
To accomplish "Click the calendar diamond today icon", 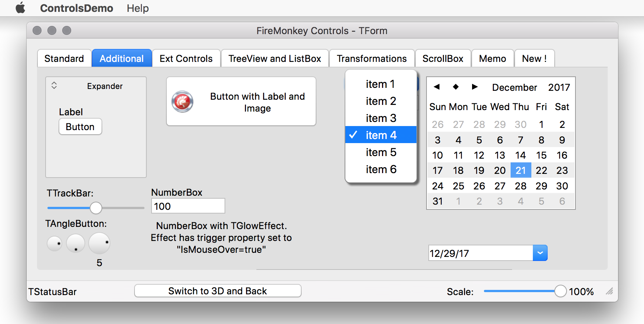I will (456, 87).
